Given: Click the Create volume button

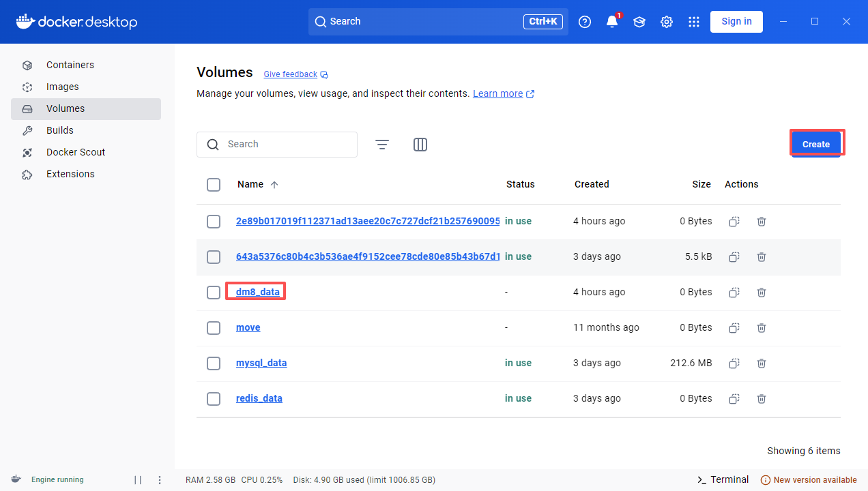Looking at the screenshot, I should point(816,144).
